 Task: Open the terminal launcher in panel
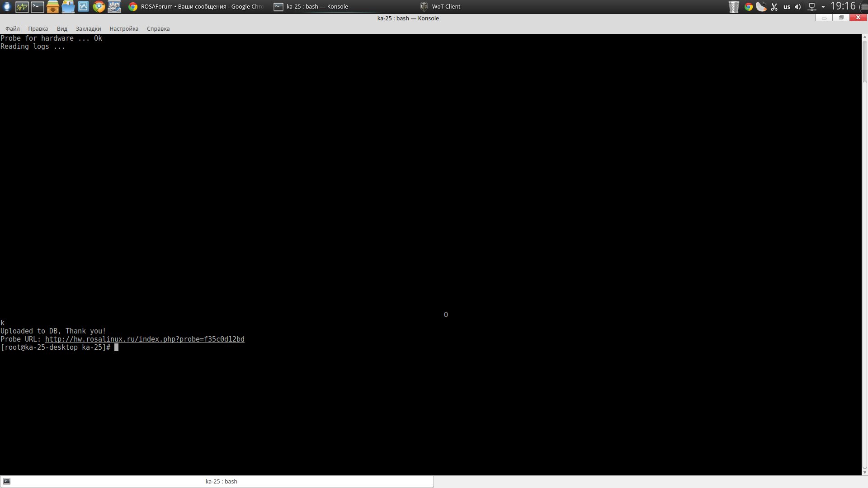pyautogui.click(x=37, y=6)
